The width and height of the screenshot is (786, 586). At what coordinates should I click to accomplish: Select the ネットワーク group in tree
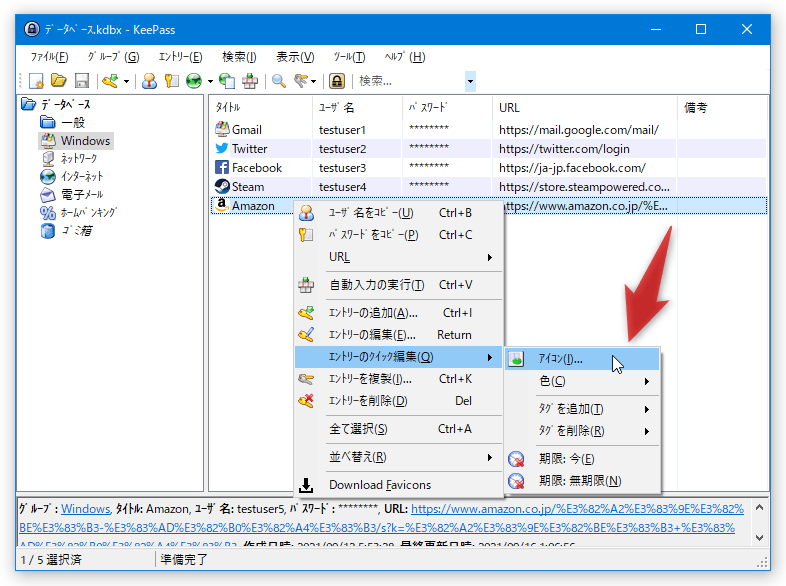click(x=79, y=158)
